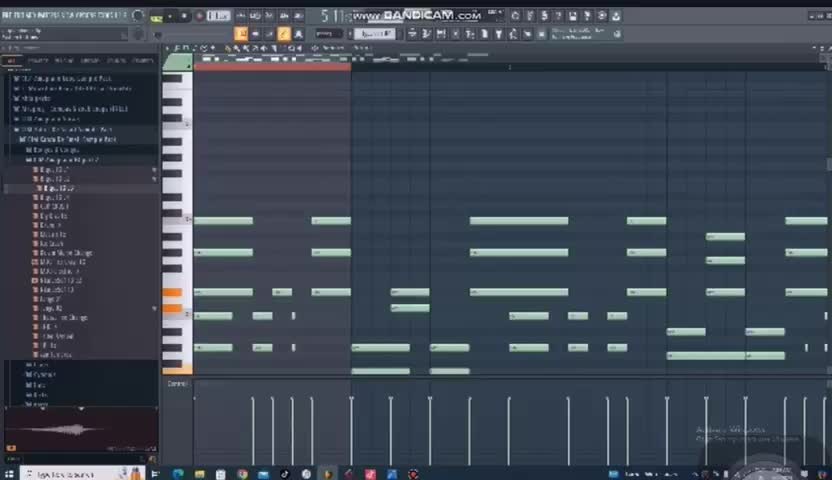
Task: Open the TikTok icon on the taskbar
Action: pyautogui.click(x=284, y=474)
